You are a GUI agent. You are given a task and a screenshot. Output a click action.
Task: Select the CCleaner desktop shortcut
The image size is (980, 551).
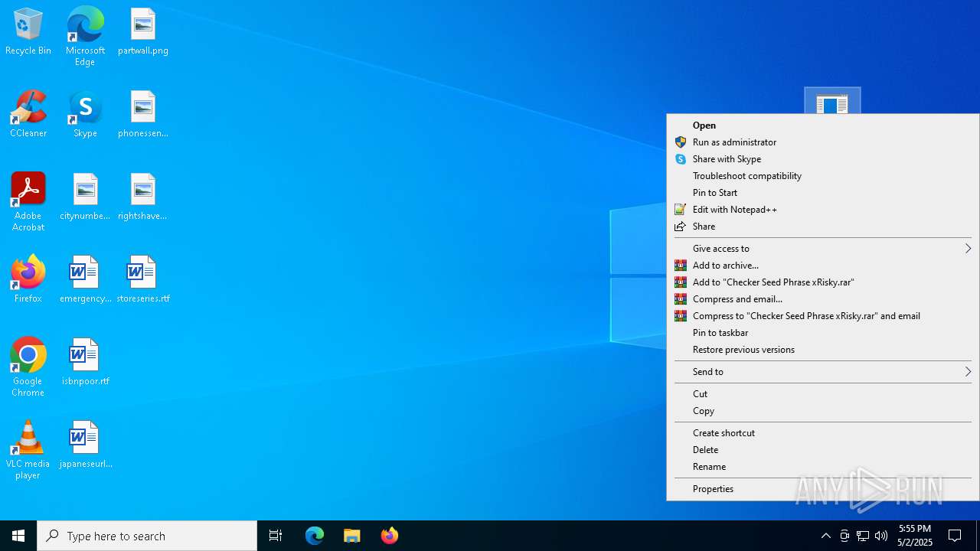(28, 115)
